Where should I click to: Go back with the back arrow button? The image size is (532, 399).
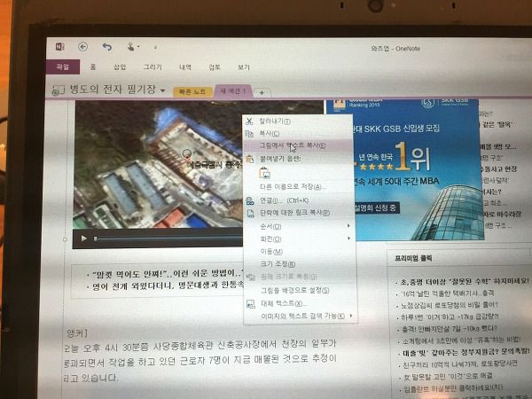[82, 46]
